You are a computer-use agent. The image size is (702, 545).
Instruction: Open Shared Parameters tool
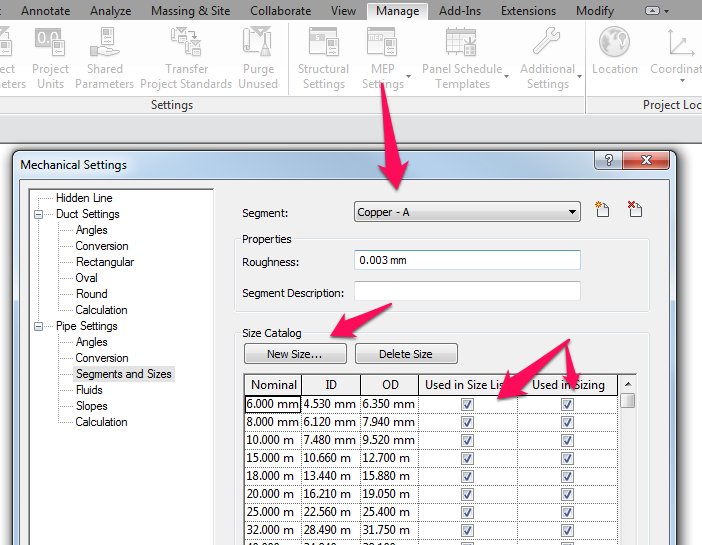pyautogui.click(x=104, y=58)
